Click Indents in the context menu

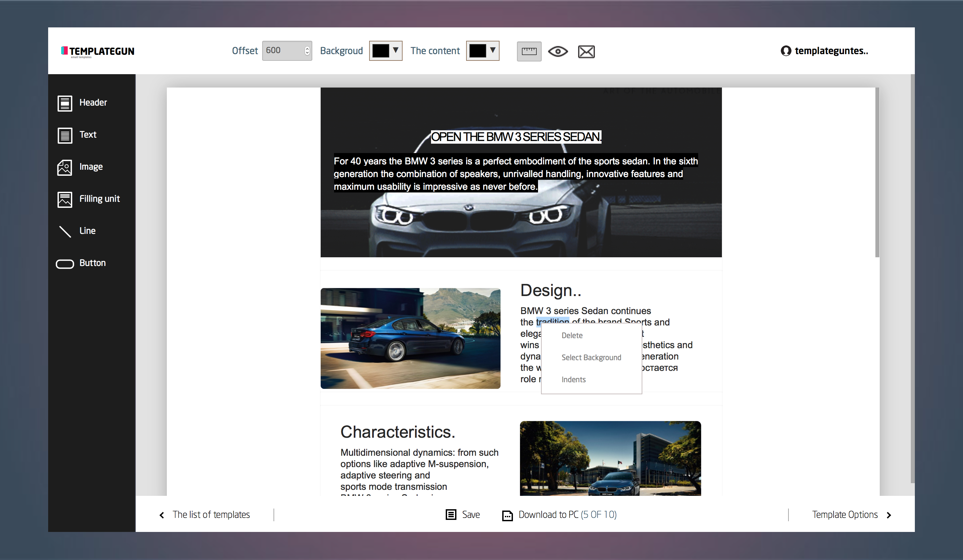[x=573, y=379]
